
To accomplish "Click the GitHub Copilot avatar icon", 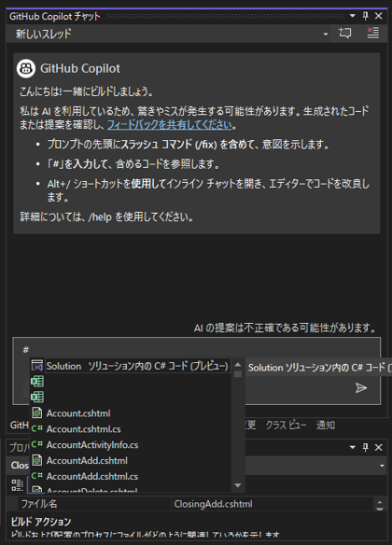I will coord(26,68).
